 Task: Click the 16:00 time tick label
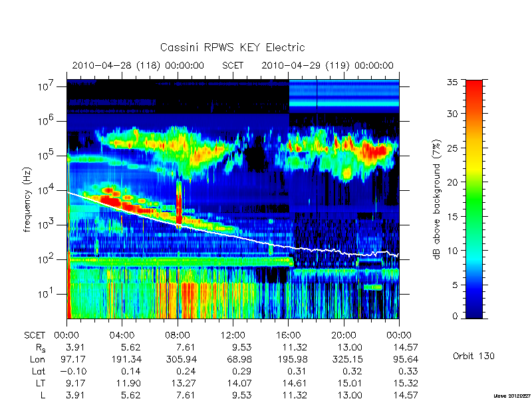288,335
